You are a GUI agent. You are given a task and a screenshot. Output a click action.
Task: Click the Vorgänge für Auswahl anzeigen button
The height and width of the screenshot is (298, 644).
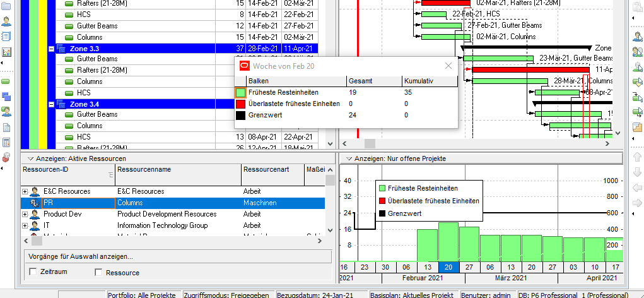pos(177,257)
